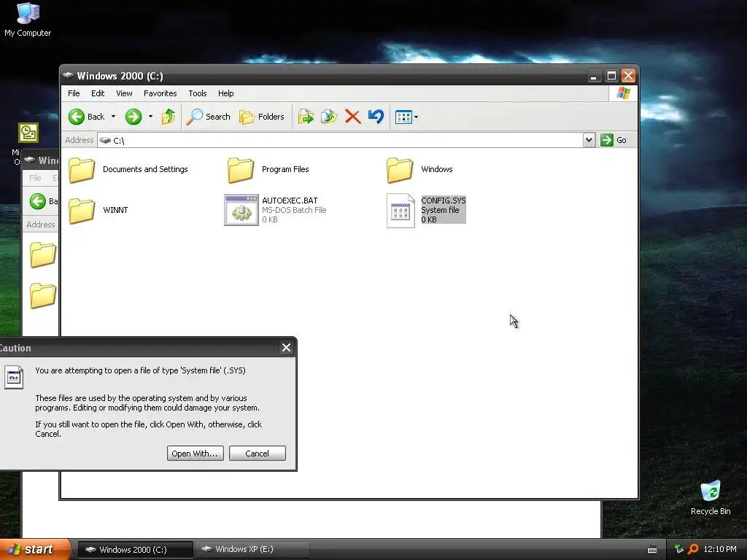Click Cancel in the Caution dialog
Image resolution: width=747 pixels, height=560 pixels.
point(258,454)
